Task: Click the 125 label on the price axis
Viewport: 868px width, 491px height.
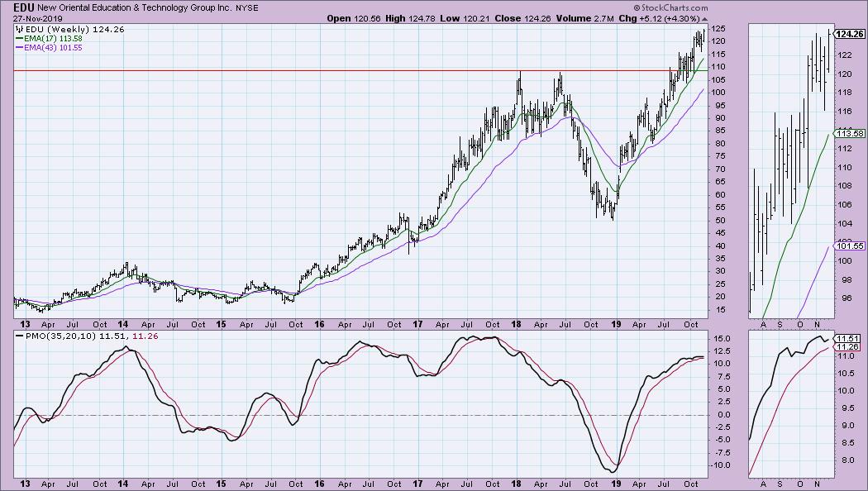Action: [x=718, y=28]
